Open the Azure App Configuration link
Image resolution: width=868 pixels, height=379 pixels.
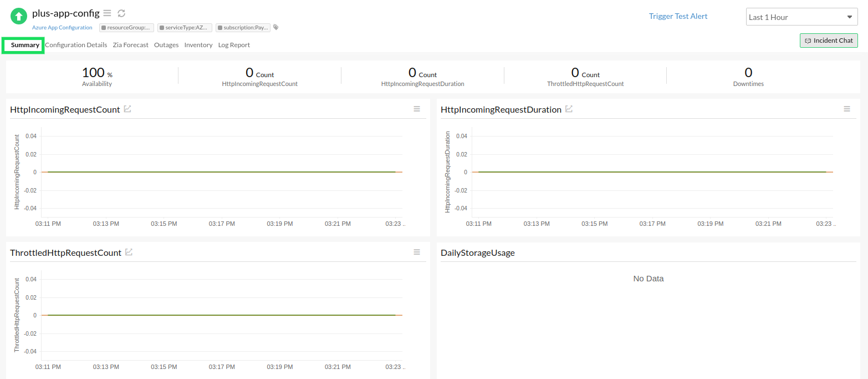tap(62, 27)
